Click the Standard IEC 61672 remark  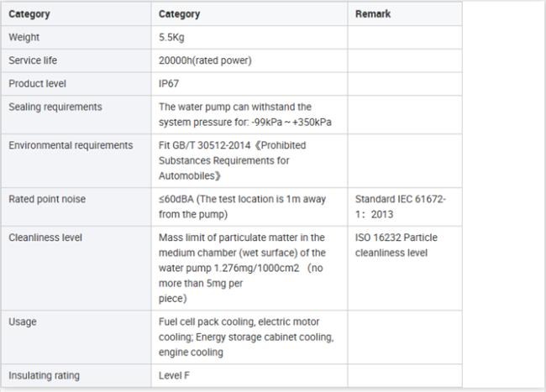401,206
